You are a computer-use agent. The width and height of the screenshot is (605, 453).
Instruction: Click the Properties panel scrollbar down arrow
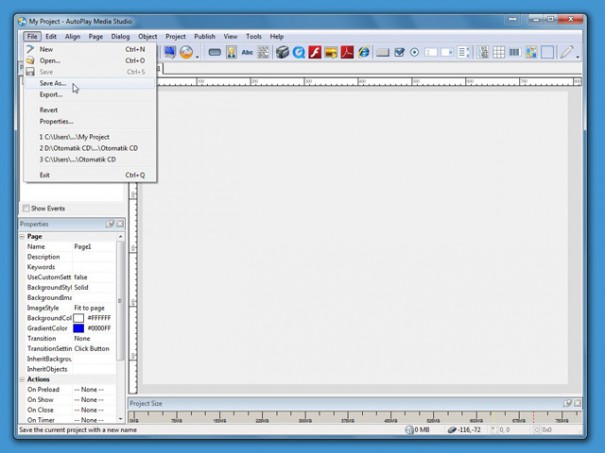(x=120, y=419)
